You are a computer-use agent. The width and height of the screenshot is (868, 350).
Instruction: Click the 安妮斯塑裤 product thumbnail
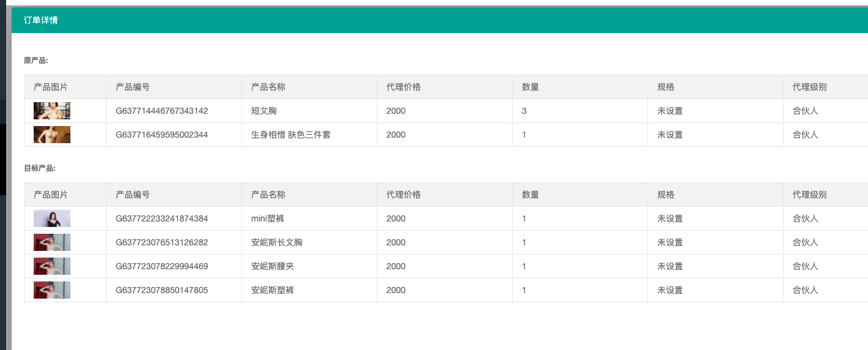click(x=52, y=290)
